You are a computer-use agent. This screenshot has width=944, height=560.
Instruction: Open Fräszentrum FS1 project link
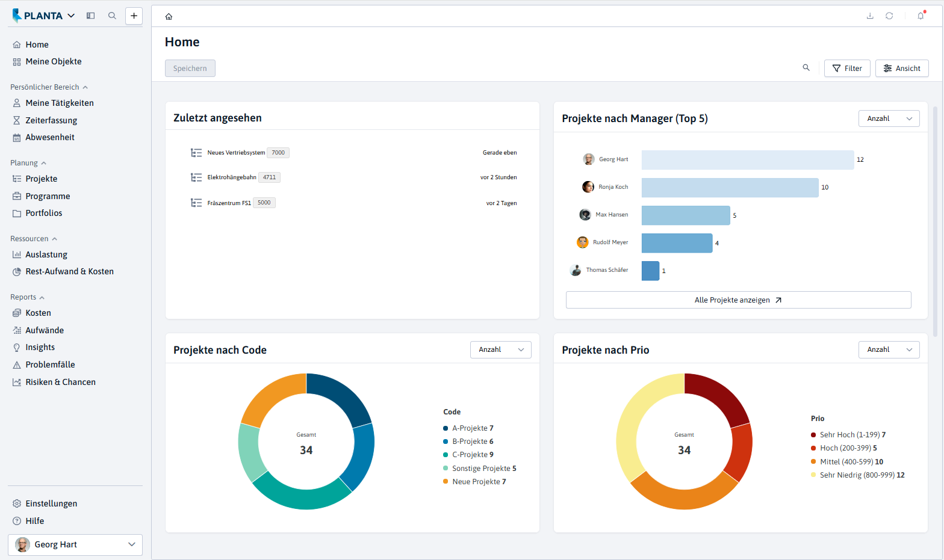pos(229,203)
